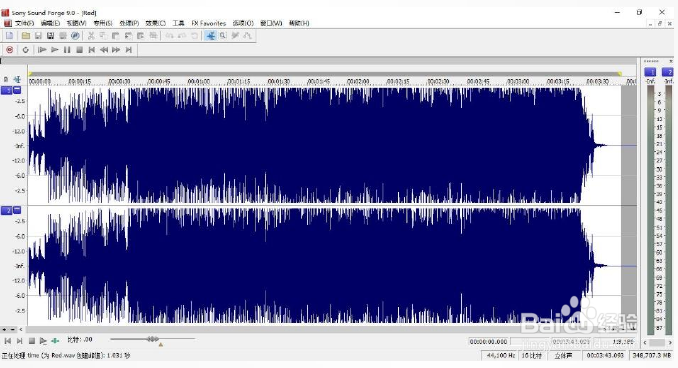Open the 视图(V) menu
The image size is (678, 368).
(76, 23)
